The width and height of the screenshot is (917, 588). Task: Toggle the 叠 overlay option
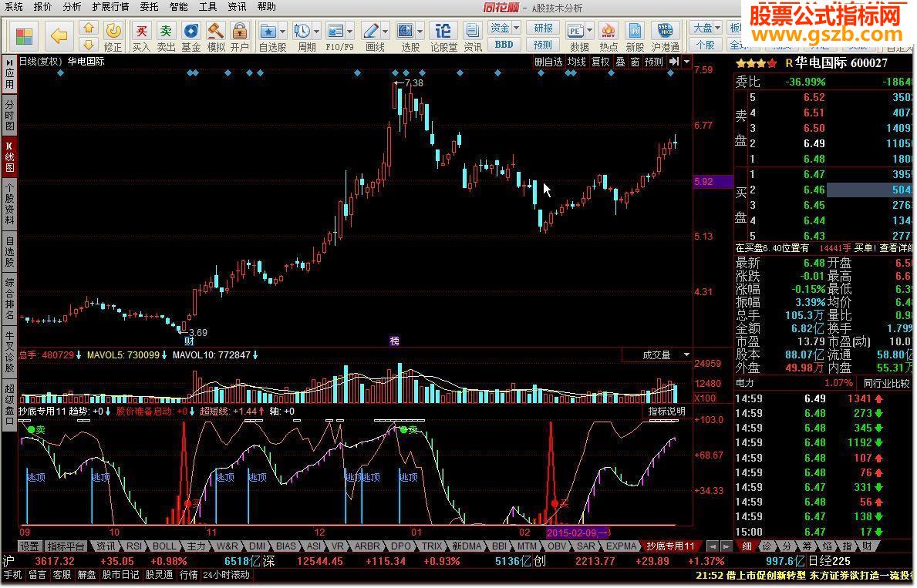pyautogui.click(x=621, y=62)
